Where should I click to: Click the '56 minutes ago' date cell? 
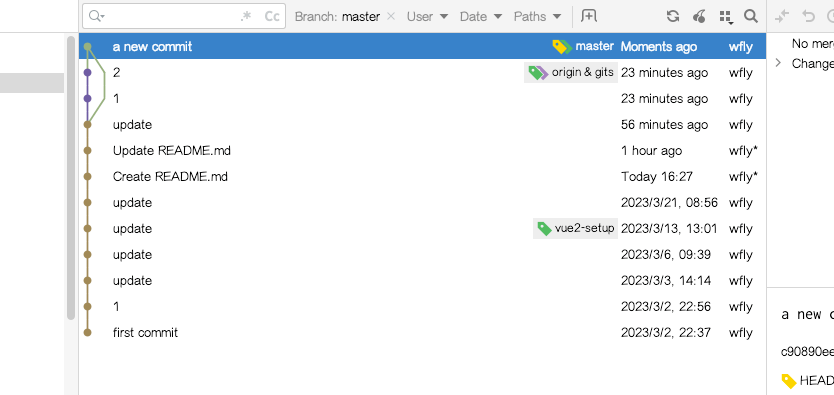[664, 124]
